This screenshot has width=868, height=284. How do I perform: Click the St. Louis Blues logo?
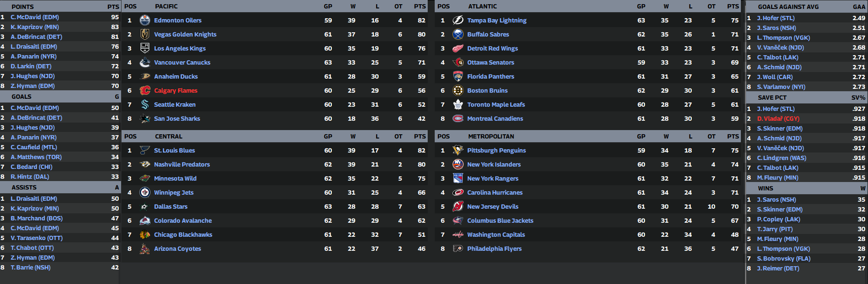[x=145, y=150]
